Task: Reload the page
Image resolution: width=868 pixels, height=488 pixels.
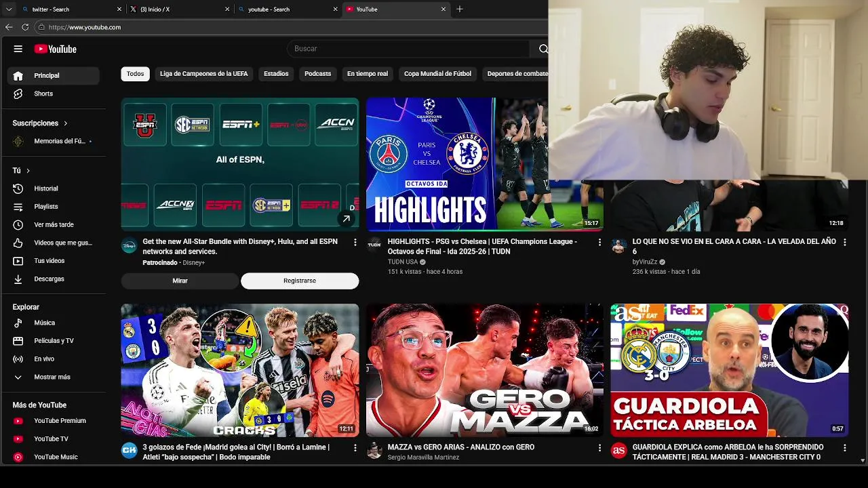Action: [x=25, y=27]
